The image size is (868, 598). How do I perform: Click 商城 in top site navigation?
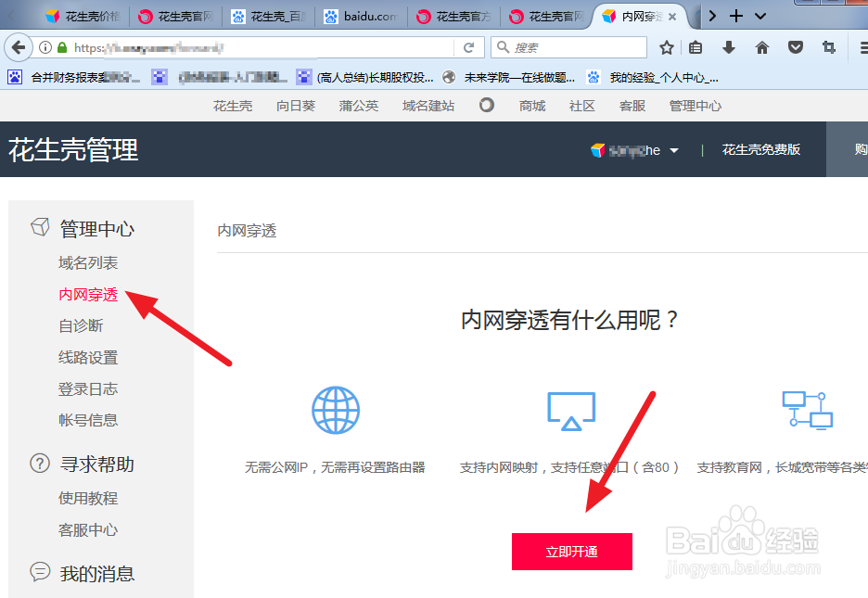(532, 106)
